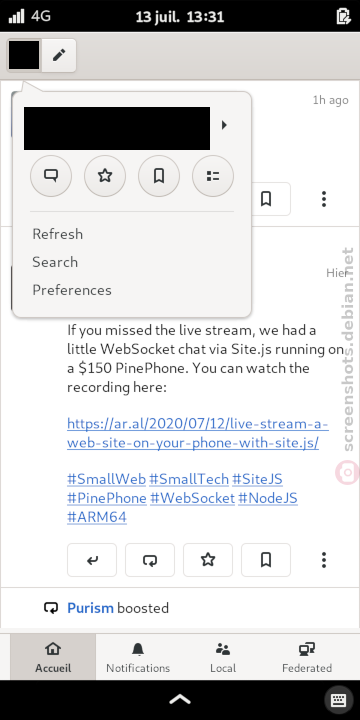
Task: Bookmark the Site.js PinePhone post
Action: [266, 560]
